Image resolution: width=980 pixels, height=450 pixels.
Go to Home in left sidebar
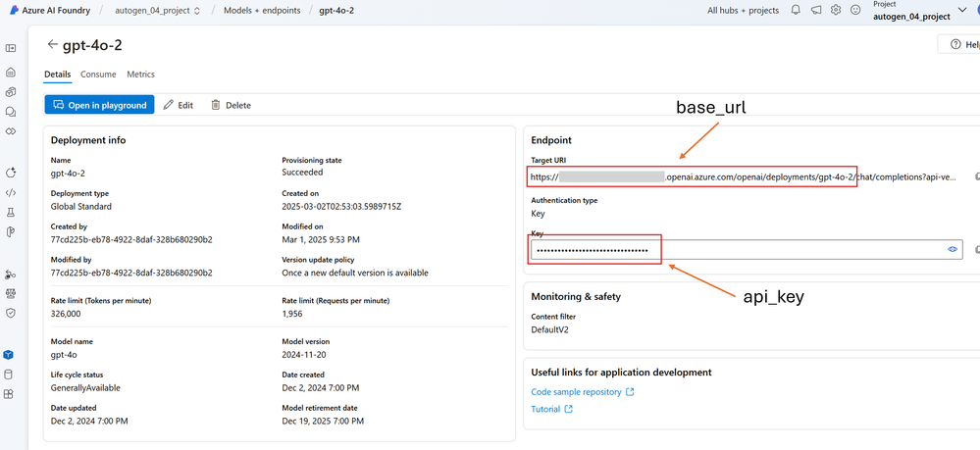(11, 72)
